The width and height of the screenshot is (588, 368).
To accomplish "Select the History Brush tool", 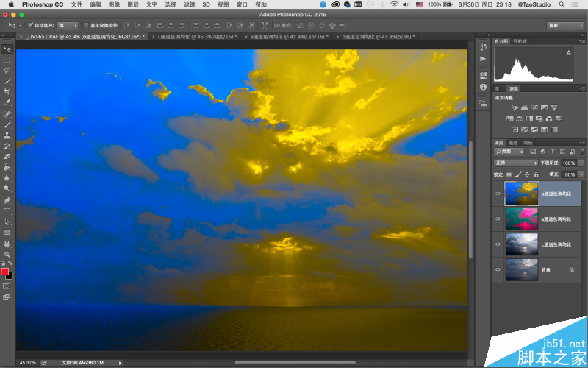I will [7, 146].
